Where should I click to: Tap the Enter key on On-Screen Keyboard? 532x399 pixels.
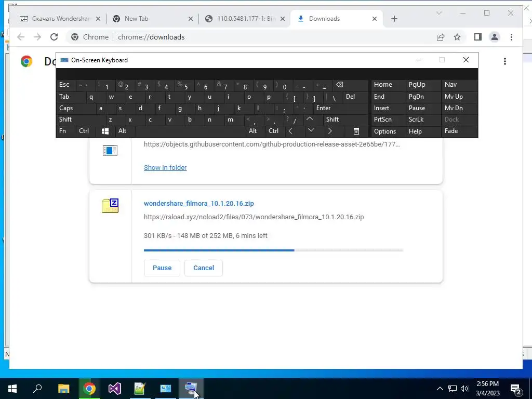(340, 108)
